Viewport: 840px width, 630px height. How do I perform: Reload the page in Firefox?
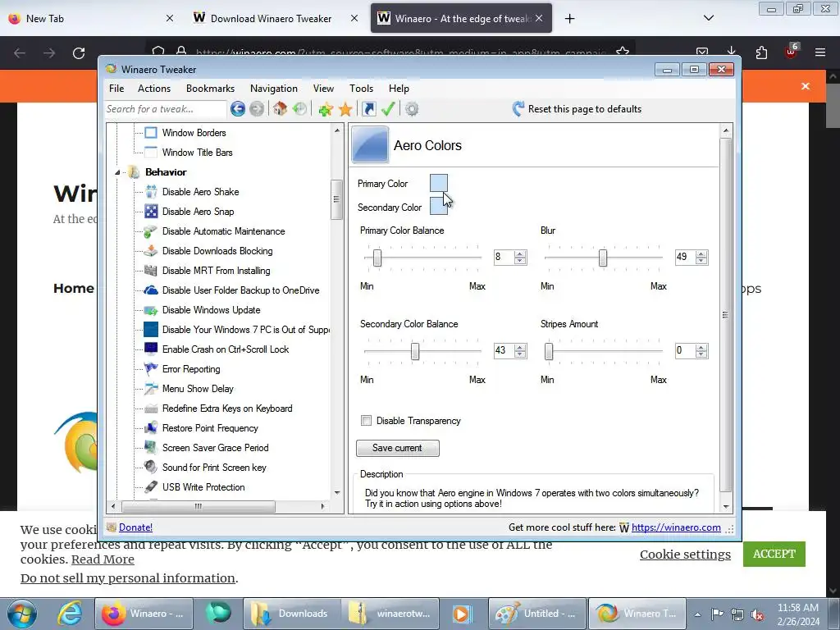79,53
